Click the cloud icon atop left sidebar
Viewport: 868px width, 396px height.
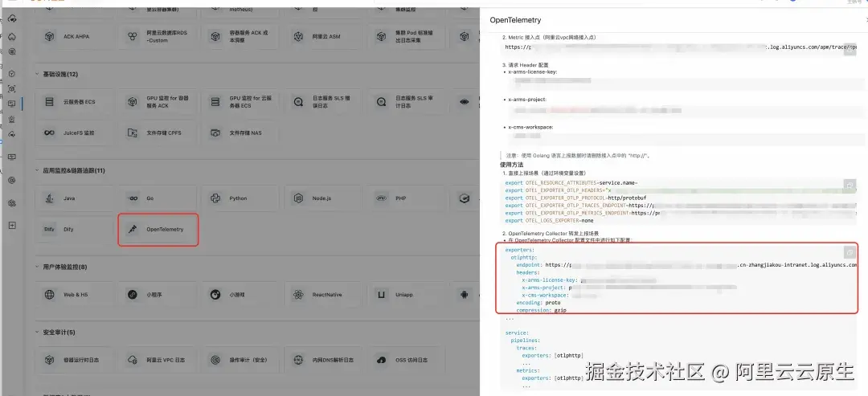(x=12, y=18)
